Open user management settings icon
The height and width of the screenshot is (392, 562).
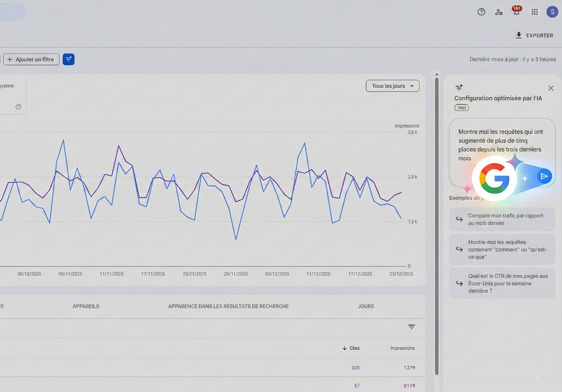[499, 12]
